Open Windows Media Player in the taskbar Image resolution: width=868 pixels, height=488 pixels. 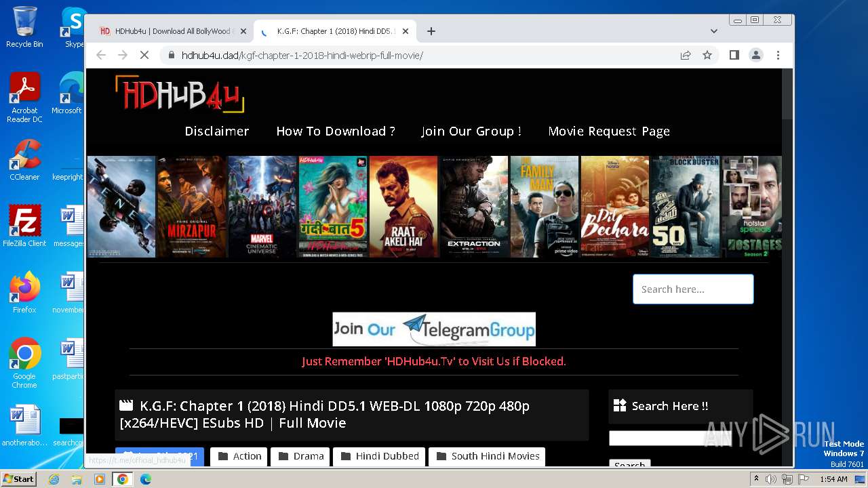100,479
